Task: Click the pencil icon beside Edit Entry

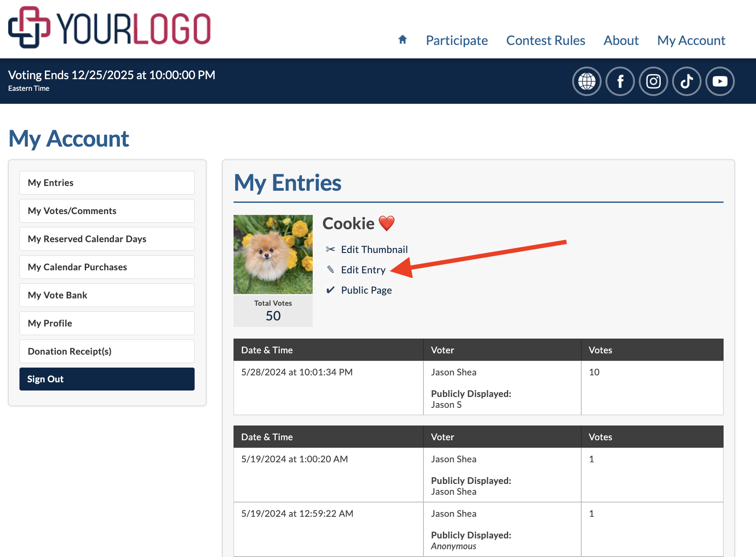Action: pyautogui.click(x=330, y=270)
